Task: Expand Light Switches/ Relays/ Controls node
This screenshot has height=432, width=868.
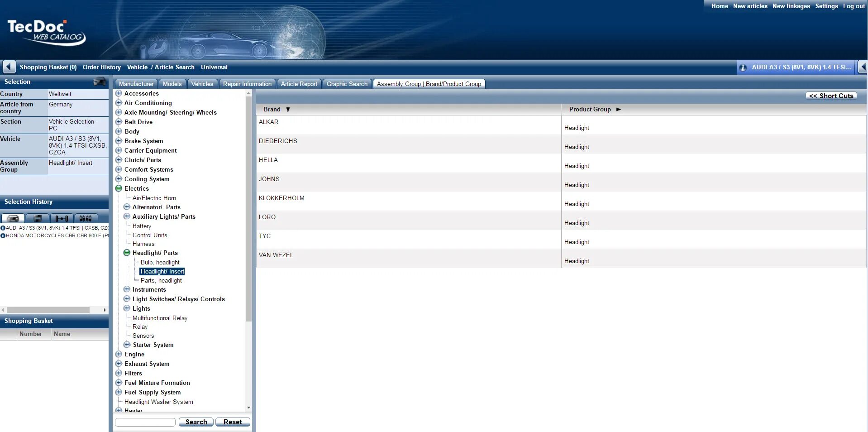Action: (x=127, y=299)
